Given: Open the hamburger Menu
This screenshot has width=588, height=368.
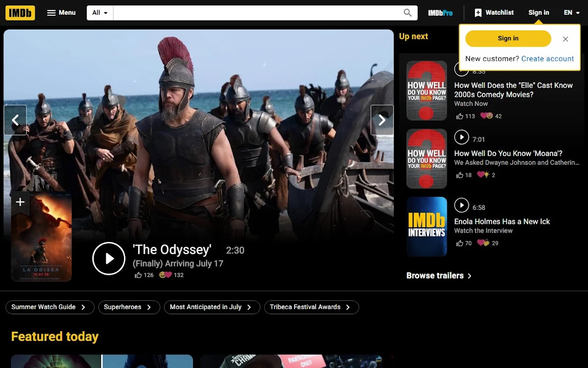Looking at the screenshot, I should click(61, 13).
